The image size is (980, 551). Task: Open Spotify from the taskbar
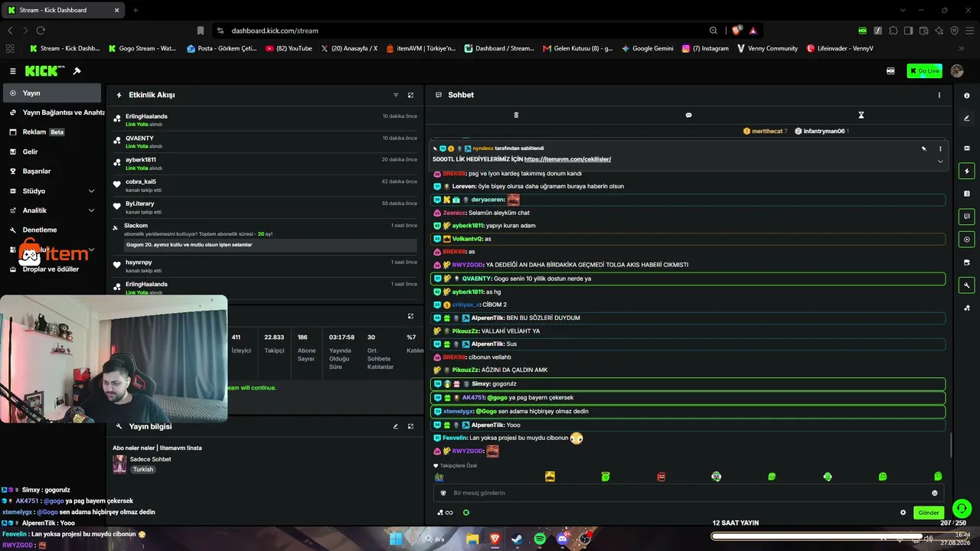(x=540, y=539)
